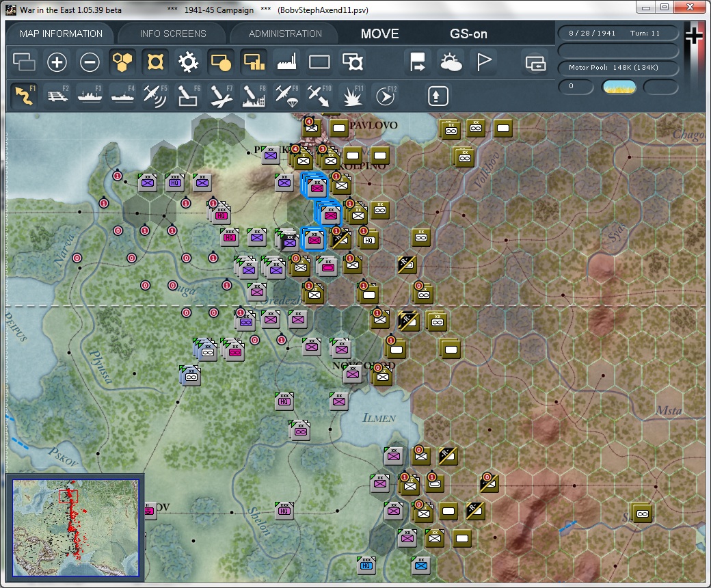Select Air recon mode F5
The height and width of the screenshot is (588, 711).
[x=155, y=95]
